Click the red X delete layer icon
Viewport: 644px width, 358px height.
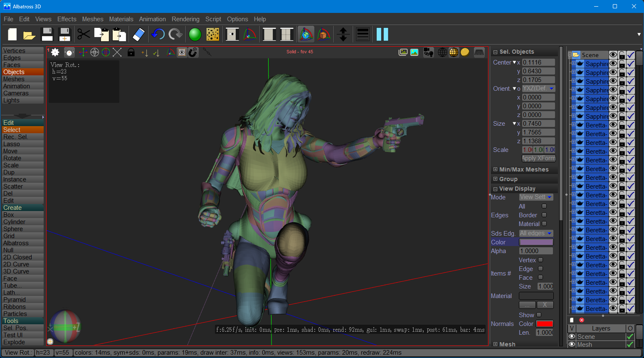(x=582, y=320)
